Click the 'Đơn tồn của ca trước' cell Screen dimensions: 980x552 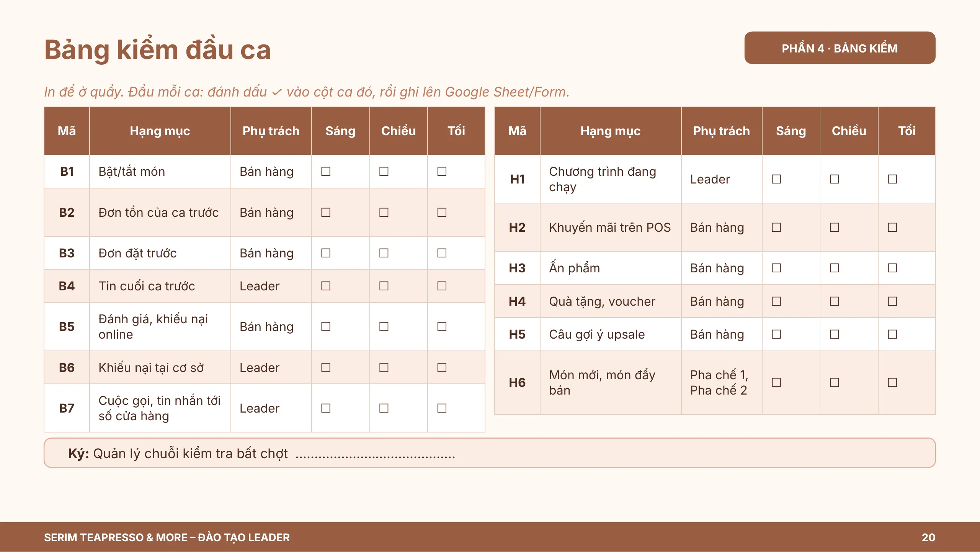coord(160,212)
